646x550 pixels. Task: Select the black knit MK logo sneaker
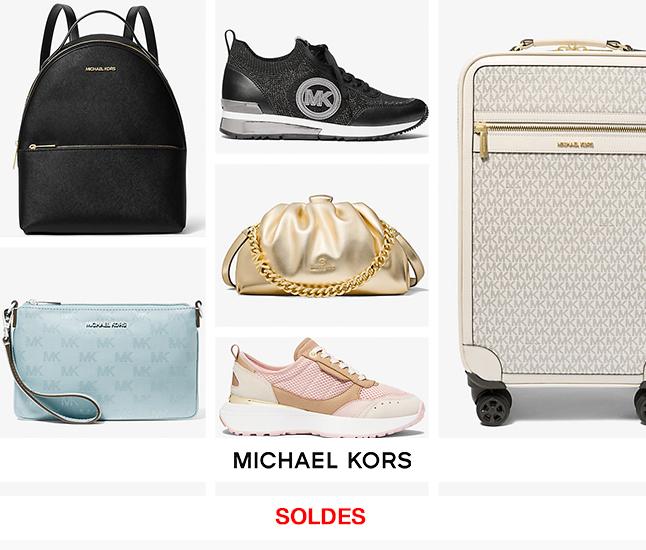point(324,86)
